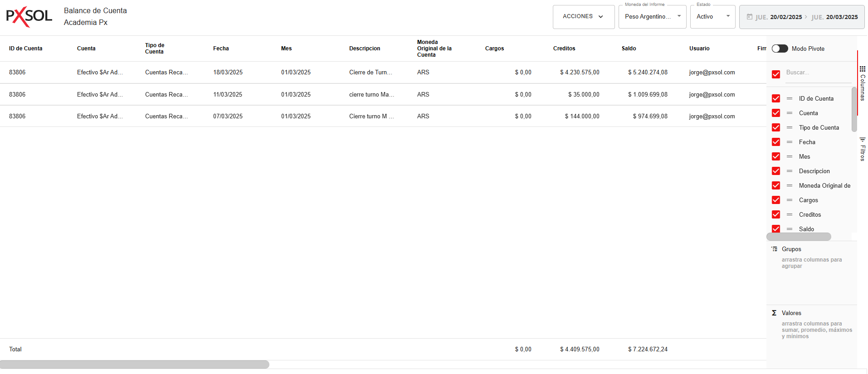The width and height of the screenshot is (868, 374).
Task: Click the PXSOL logo
Action: [29, 17]
